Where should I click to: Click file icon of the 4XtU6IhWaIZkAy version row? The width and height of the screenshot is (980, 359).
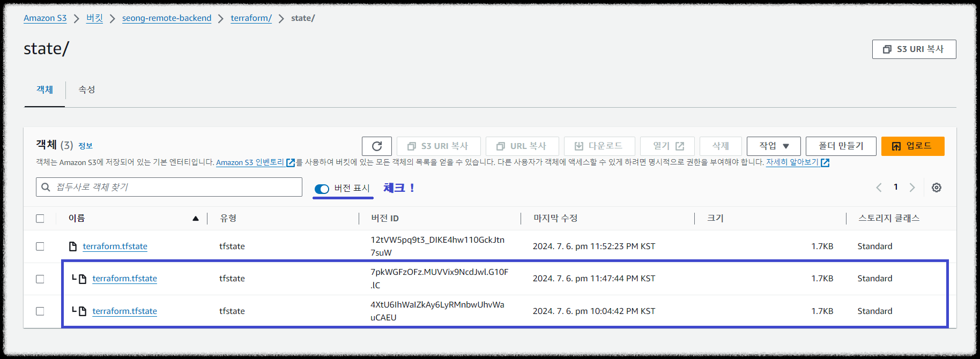83,311
